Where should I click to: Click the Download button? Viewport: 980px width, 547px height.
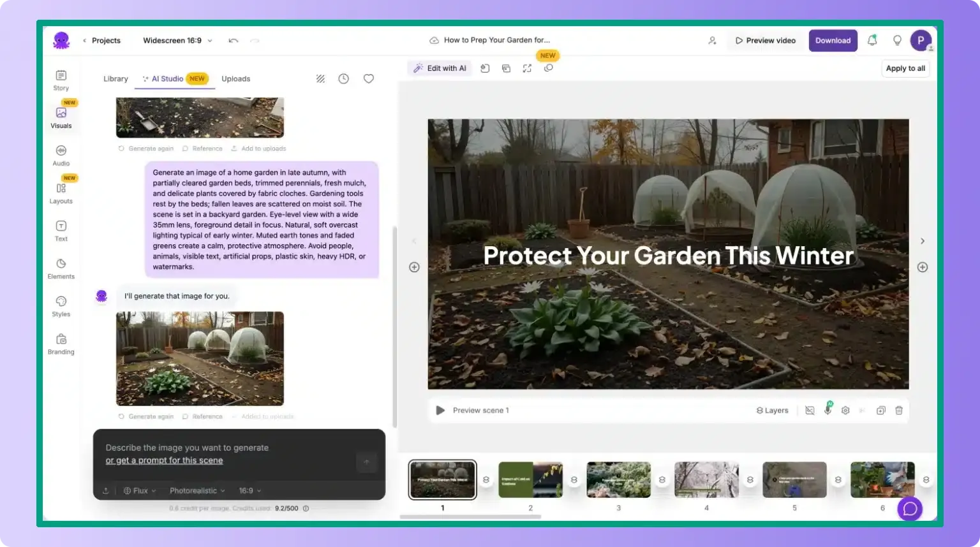(x=833, y=40)
